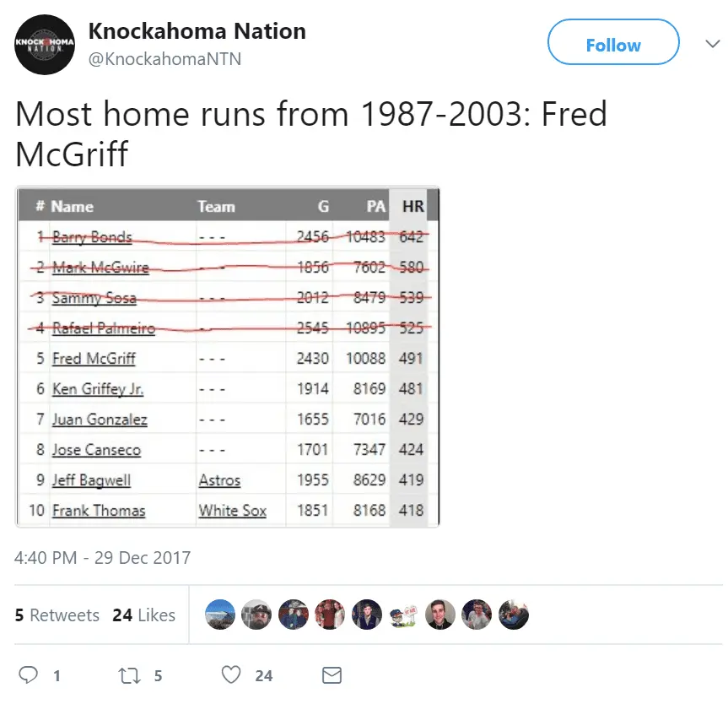728x704 pixels.
Task: Open tweet timestamp 4:40 PM link
Action: pyautogui.click(x=103, y=558)
